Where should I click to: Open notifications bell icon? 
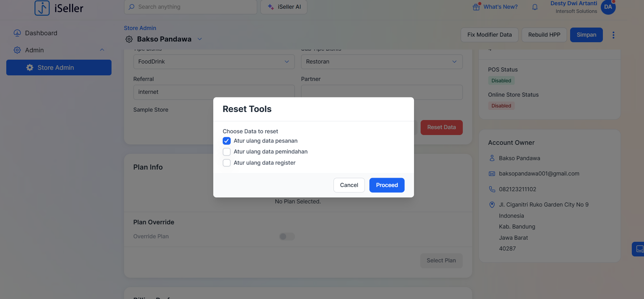(x=535, y=7)
